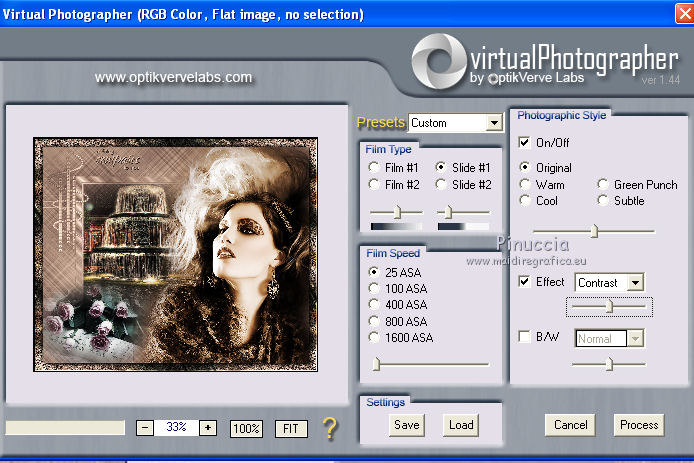Click the yellow question mark help icon
Screen dimensions: 694x463
pos(330,428)
